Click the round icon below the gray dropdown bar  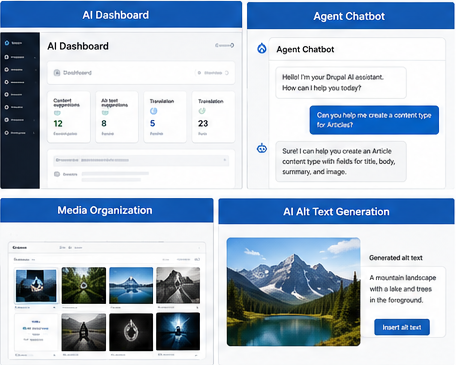[57, 174]
